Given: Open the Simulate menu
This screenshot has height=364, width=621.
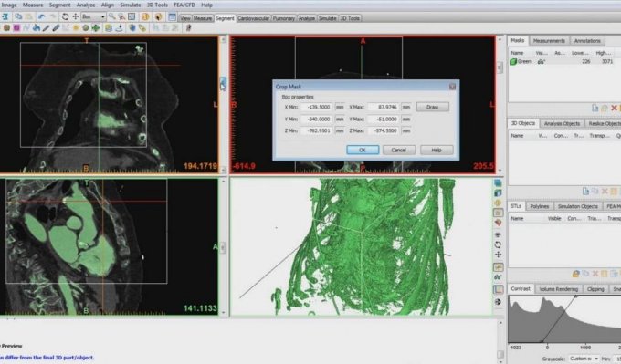Looking at the screenshot, I should pos(131,5).
